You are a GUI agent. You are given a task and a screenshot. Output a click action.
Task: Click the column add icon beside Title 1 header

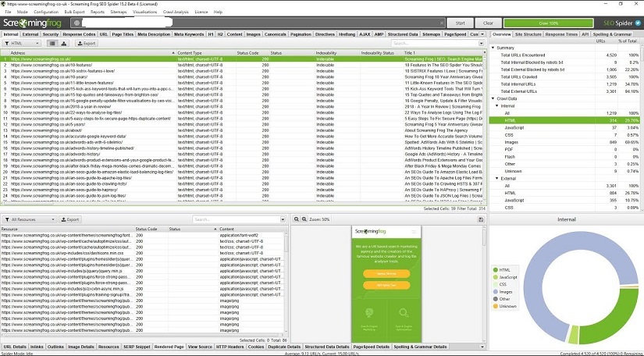(x=485, y=52)
